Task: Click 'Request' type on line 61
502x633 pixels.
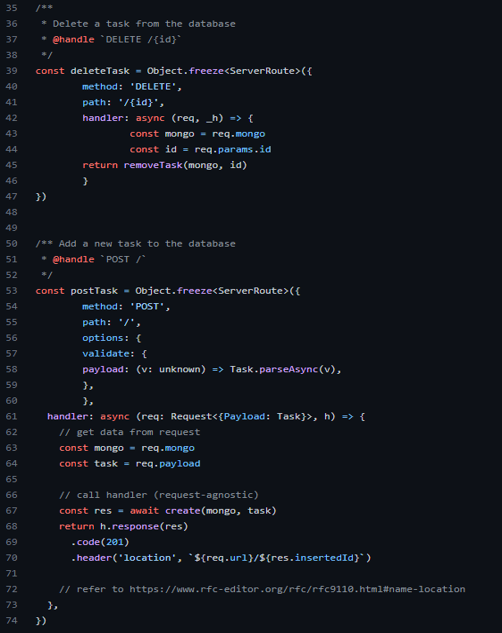Action: point(191,416)
